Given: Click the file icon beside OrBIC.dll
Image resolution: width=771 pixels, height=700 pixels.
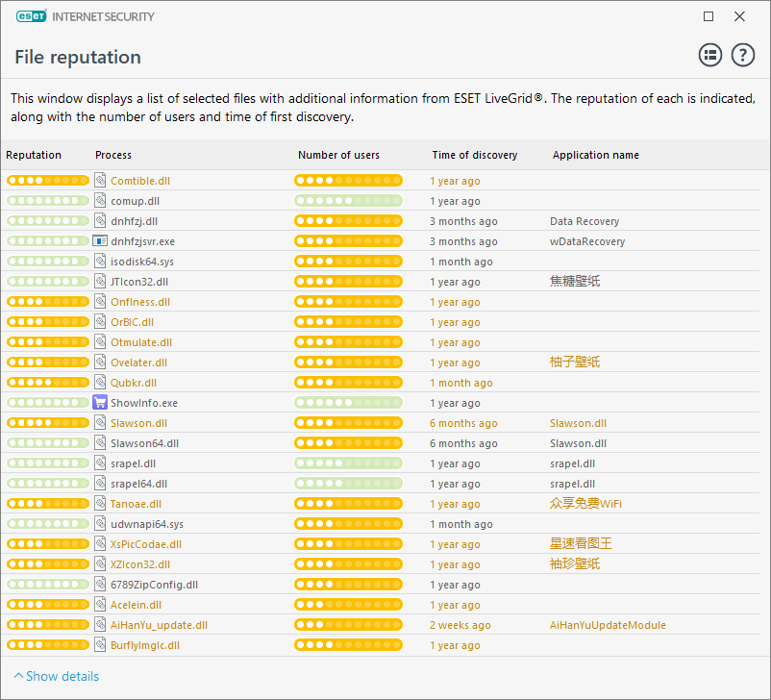Looking at the screenshot, I should pyautogui.click(x=100, y=321).
